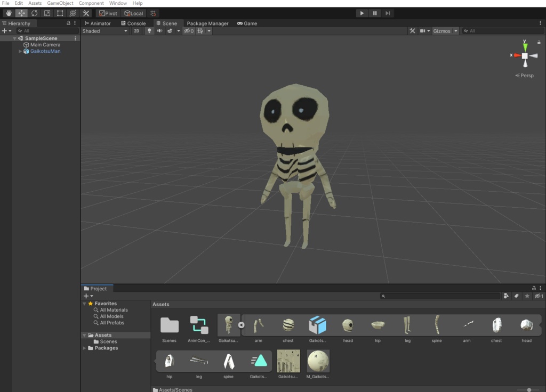Select Scenes folder in Project tree

coord(108,341)
